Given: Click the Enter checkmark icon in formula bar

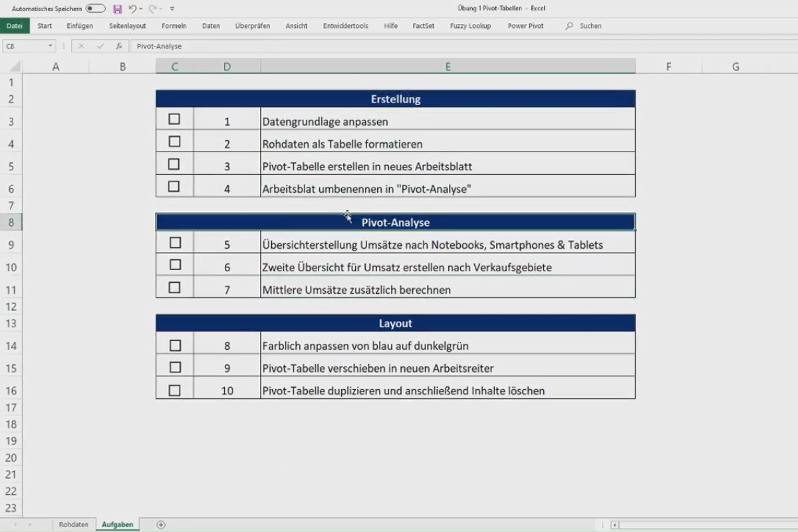Looking at the screenshot, I should tap(100, 47).
